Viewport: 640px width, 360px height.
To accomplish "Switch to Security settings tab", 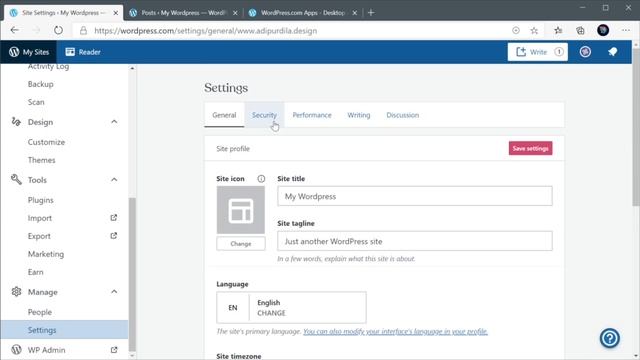I will (264, 115).
